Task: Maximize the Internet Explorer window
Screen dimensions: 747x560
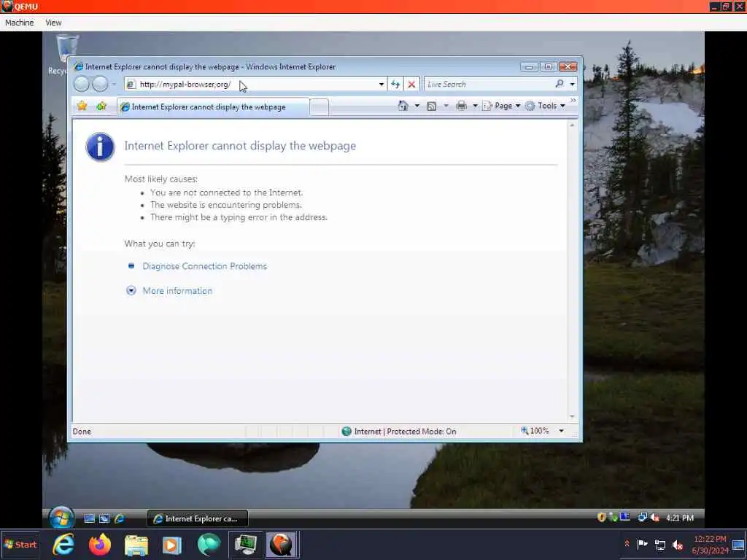Action: pyautogui.click(x=549, y=66)
